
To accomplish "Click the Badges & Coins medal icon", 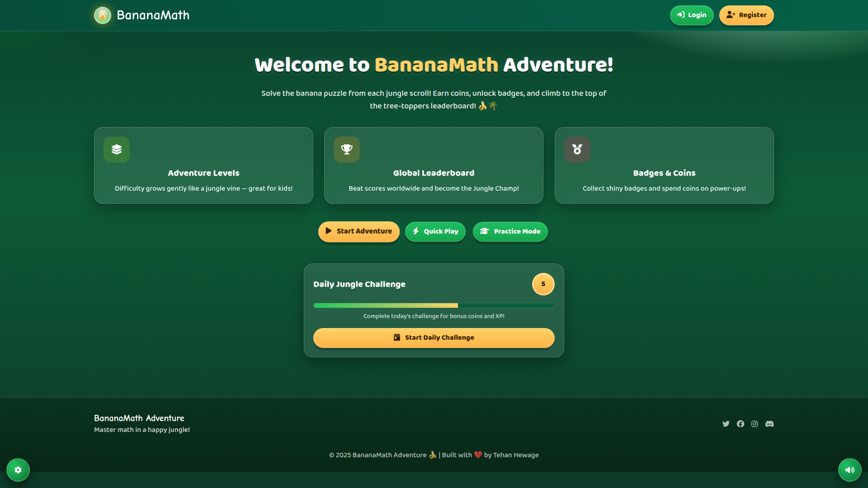I will pyautogui.click(x=577, y=150).
